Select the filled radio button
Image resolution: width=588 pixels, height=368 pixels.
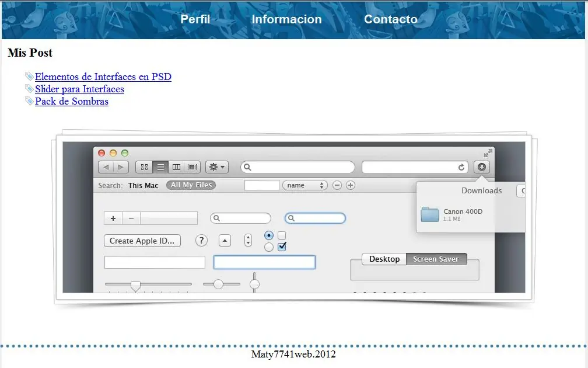(x=269, y=235)
